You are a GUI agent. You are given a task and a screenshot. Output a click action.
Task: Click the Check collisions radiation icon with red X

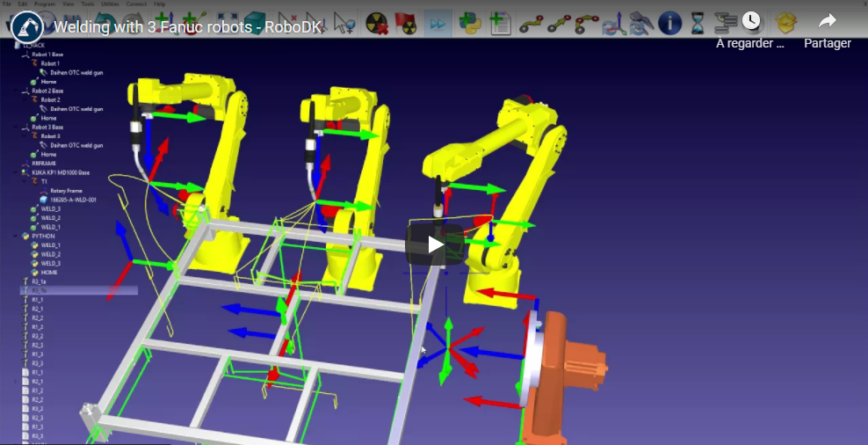376,23
